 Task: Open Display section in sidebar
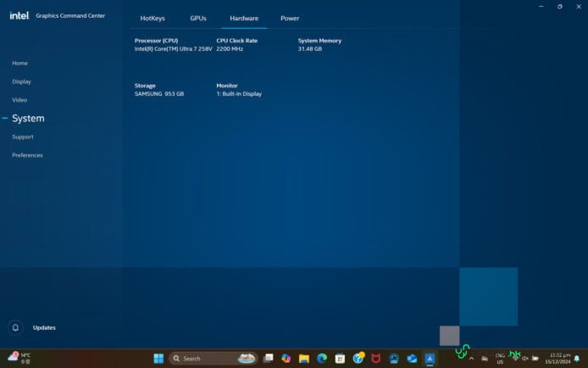[x=21, y=81]
